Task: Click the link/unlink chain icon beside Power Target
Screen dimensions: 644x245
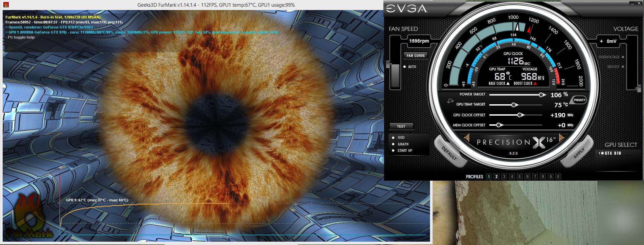Action: (x=450, y=101)
